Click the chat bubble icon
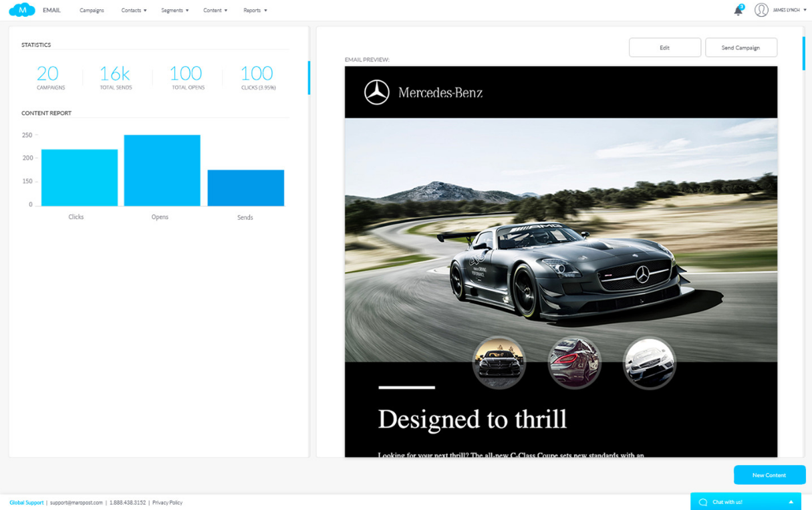 (x=702, y=502)
